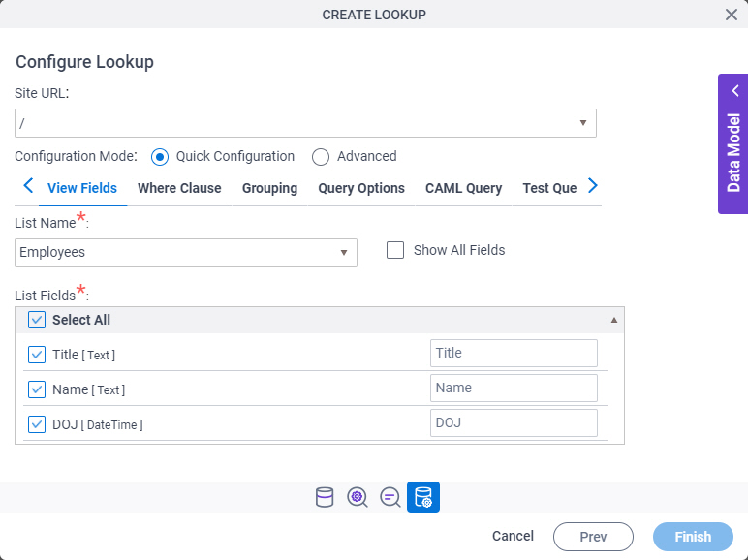
Task: Collapse the List Fields section arrow
Action: click(614, 320)
